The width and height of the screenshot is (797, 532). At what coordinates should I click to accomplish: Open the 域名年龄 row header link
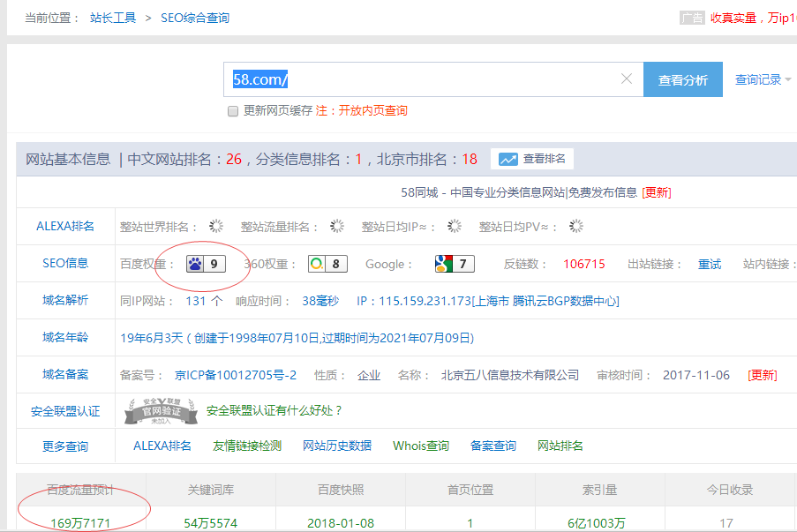click(x=65, y=337)
